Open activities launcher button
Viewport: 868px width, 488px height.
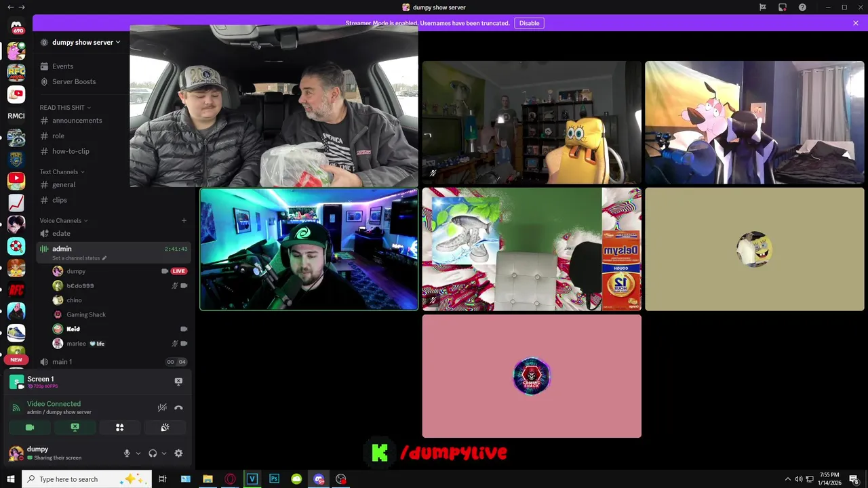tap(119, 428)
